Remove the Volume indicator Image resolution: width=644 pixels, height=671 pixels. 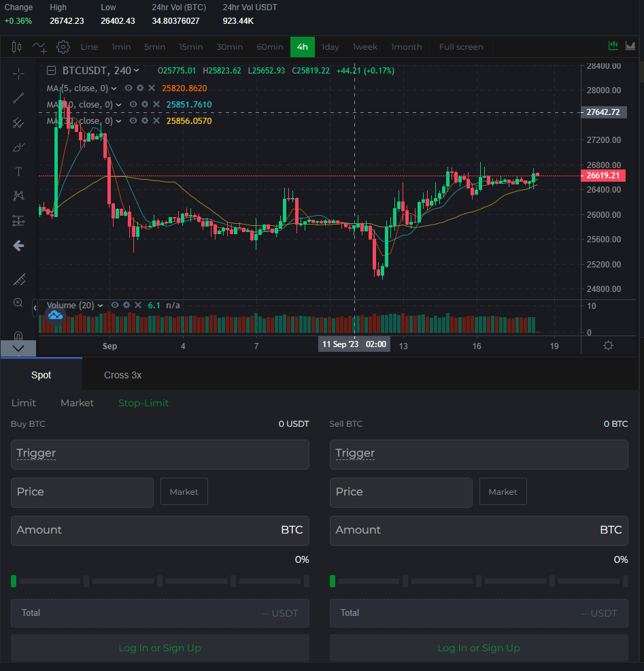[x=137, y=305]
